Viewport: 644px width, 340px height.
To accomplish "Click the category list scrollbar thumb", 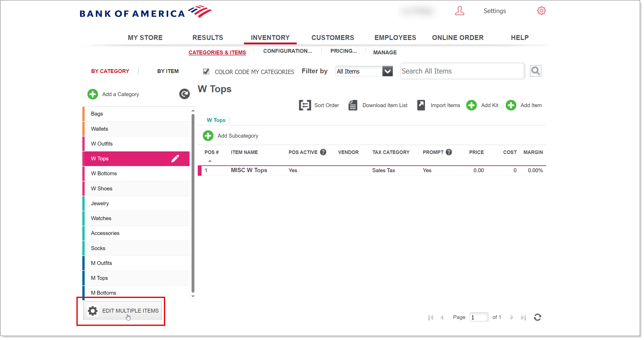I will [x=193, y=203].
